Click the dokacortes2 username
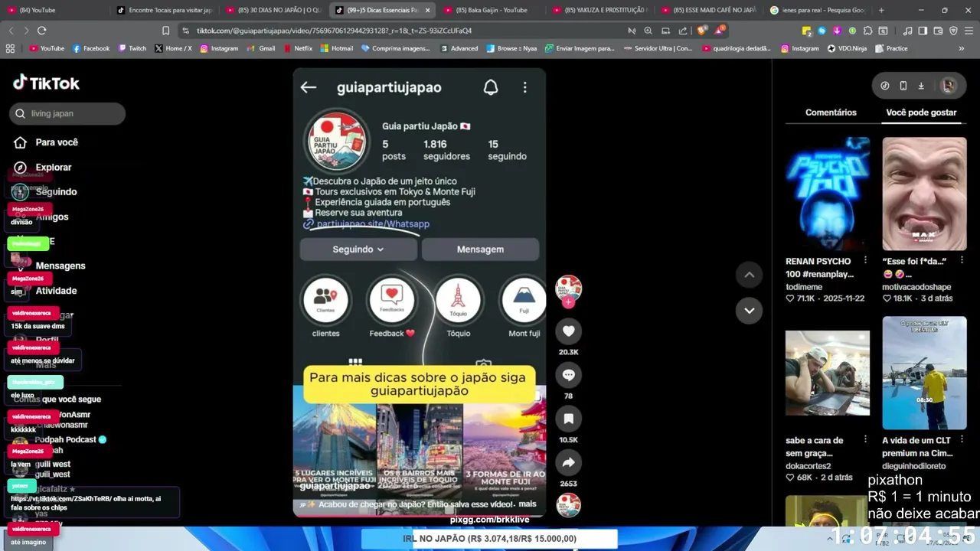 click(808, 466)
